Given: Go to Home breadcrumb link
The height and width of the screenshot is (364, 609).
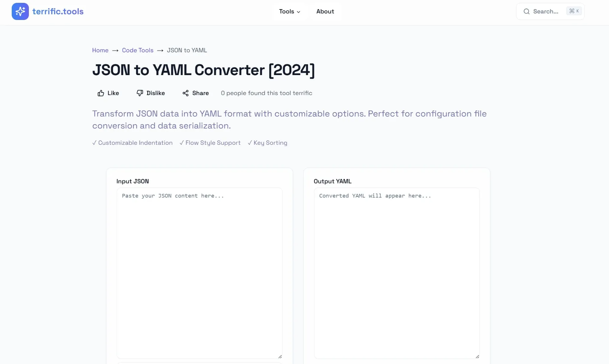Looking at the screenshot, I should pyautogui.click(x=100, y=50).
